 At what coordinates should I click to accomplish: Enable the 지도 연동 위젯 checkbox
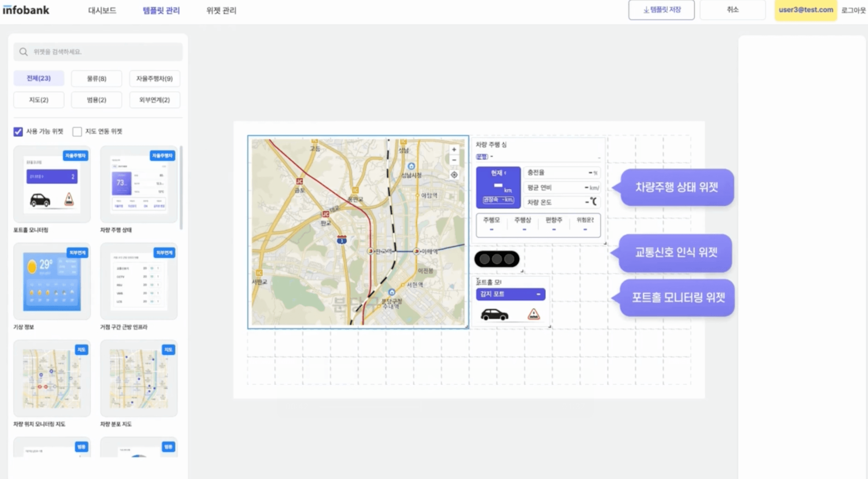pyautogui.click(x=77, y=132)
